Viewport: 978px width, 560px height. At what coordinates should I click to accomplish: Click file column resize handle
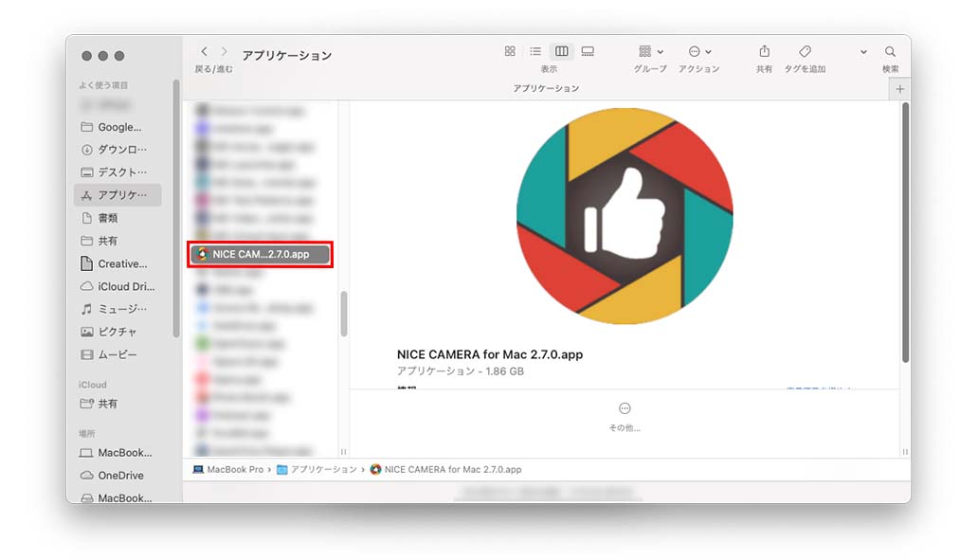pyautogui.click(x=343, y=451)
